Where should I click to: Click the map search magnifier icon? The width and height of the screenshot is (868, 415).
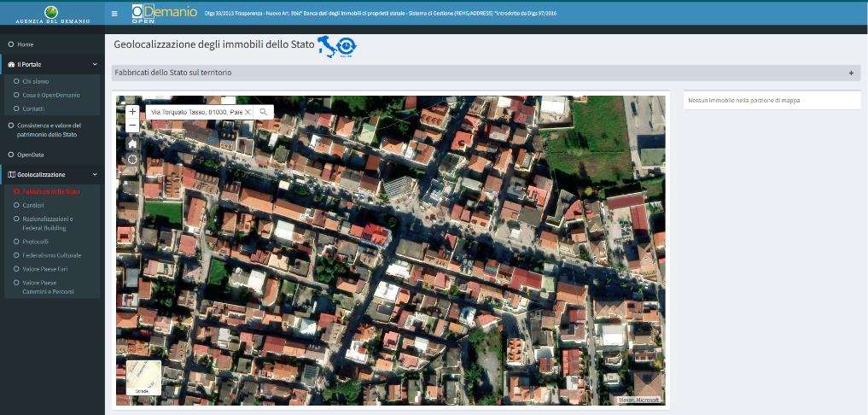pos(264,112)
